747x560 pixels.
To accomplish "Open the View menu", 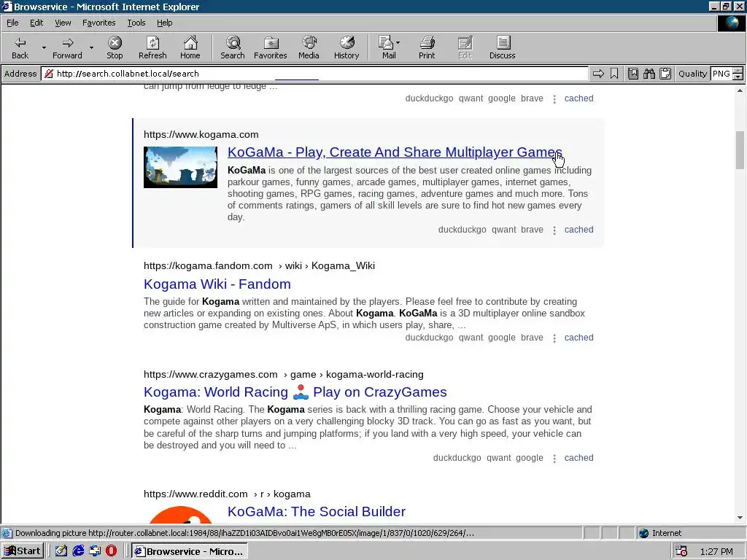I will point(63,23).
